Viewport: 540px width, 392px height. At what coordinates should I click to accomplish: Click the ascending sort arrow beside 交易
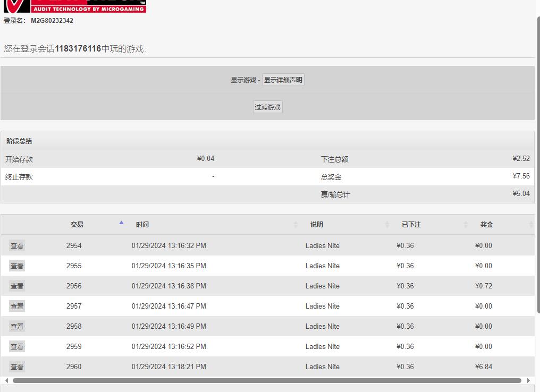[x=121, y=223]
